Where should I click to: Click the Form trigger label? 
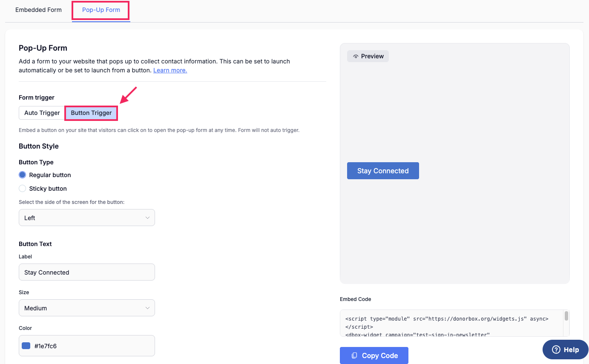[x=37, y=97]
